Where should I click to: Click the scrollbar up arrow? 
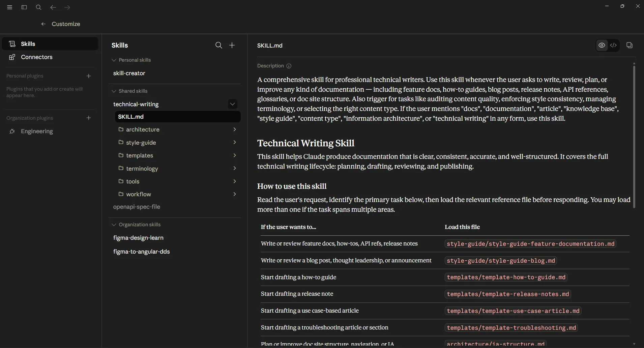tap(634, 63)
